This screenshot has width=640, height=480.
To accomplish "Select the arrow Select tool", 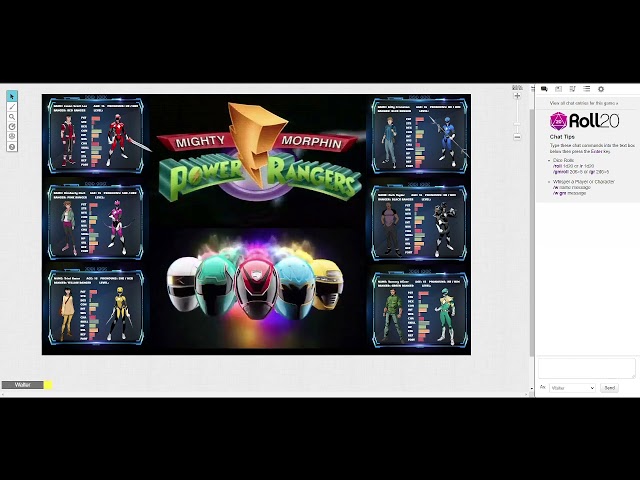I will click(x=12, y=96).
